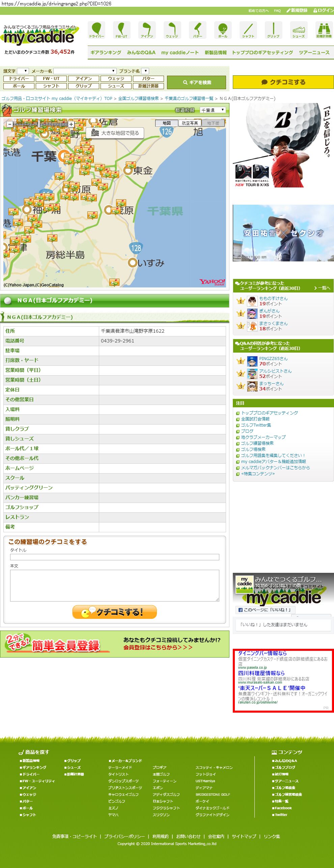This screenshot has width=334, height=868.
Task: Click プライバシーポリシー footer link
Action: tap(124, 836)
